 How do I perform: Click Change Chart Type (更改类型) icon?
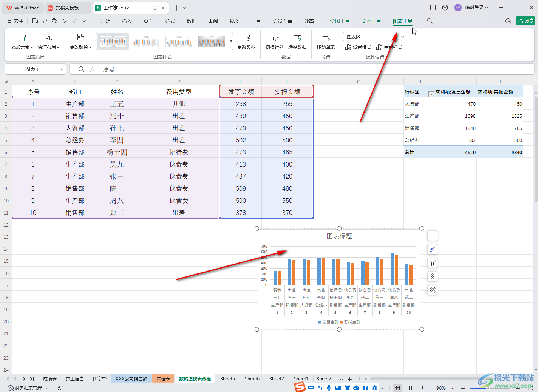[246, 42]
